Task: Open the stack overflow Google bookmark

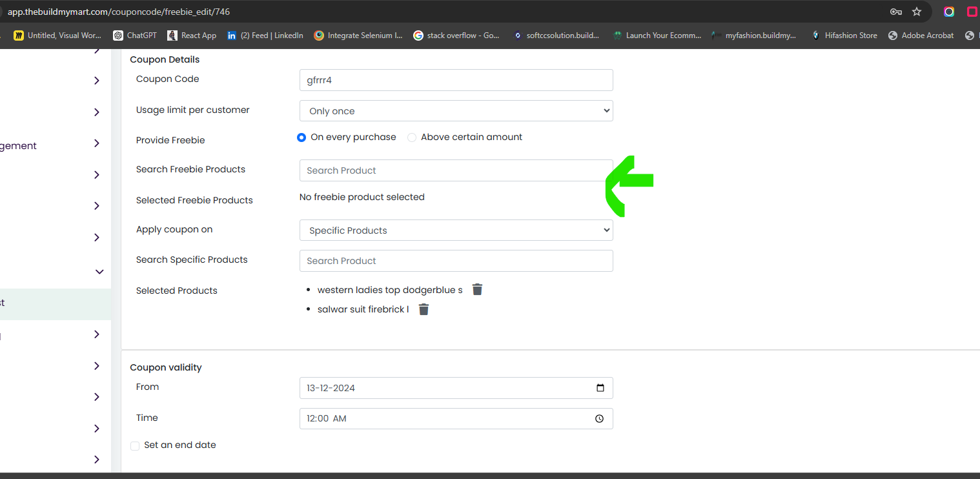Action: point(456,36)
